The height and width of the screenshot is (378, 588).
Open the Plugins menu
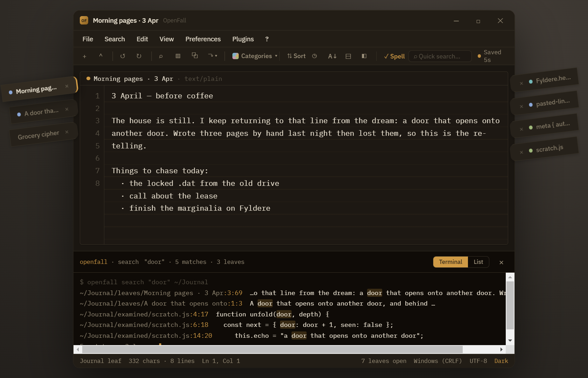click(x=243, y=39)
